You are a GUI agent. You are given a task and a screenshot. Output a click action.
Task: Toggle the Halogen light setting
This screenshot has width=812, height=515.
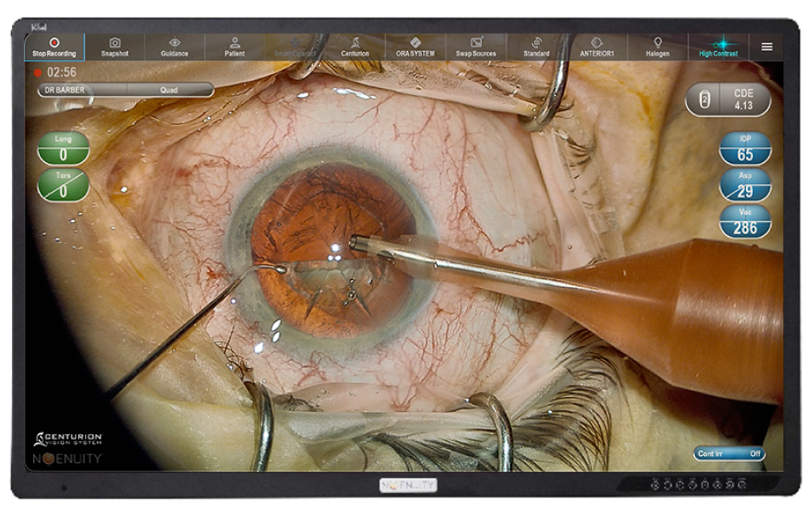[x=657, y=47]
